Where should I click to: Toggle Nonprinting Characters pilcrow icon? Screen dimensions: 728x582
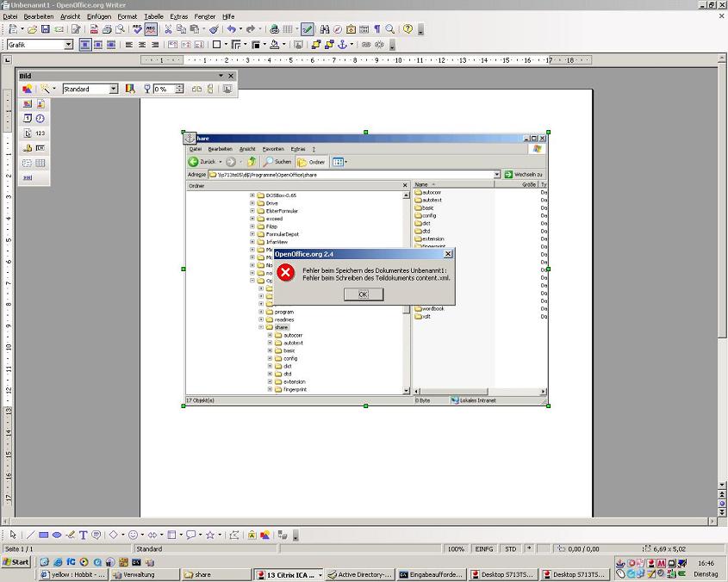click(x=377, y=29)
